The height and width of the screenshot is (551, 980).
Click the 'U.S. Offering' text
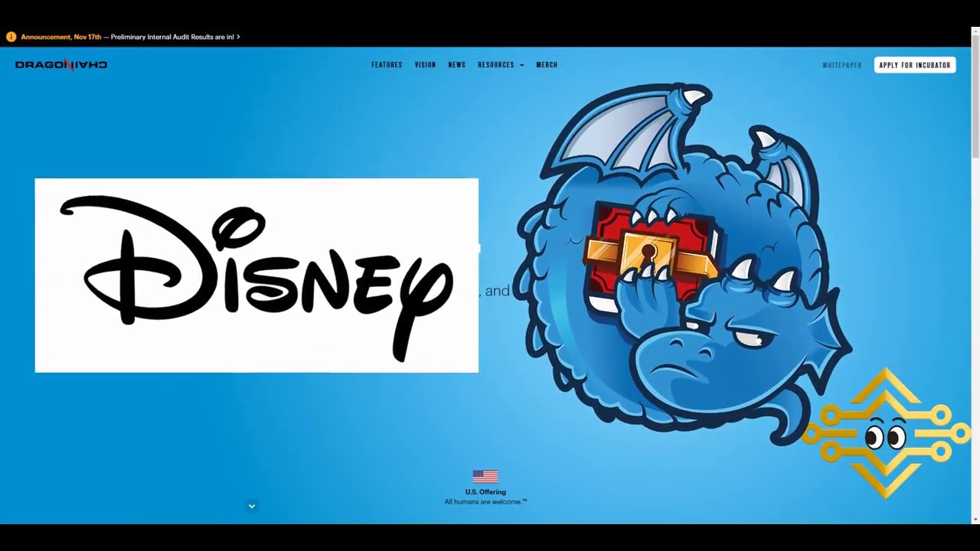pos(485,492)
